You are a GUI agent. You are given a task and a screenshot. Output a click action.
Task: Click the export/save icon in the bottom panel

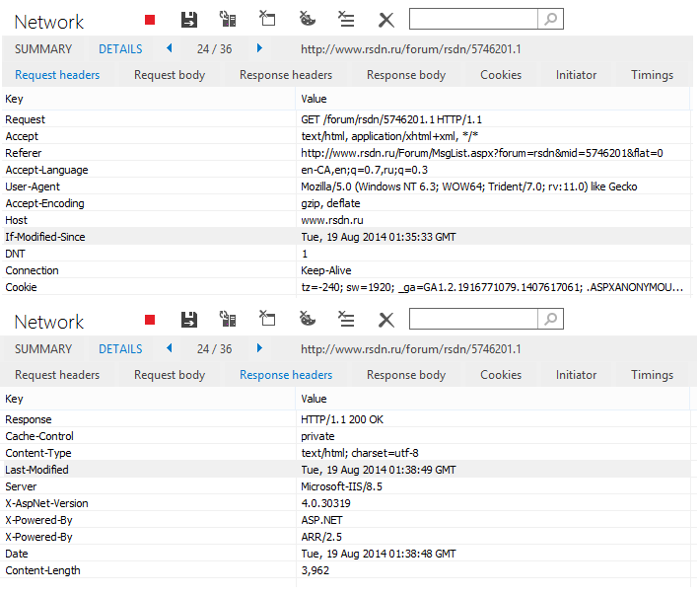coord(189,320)
